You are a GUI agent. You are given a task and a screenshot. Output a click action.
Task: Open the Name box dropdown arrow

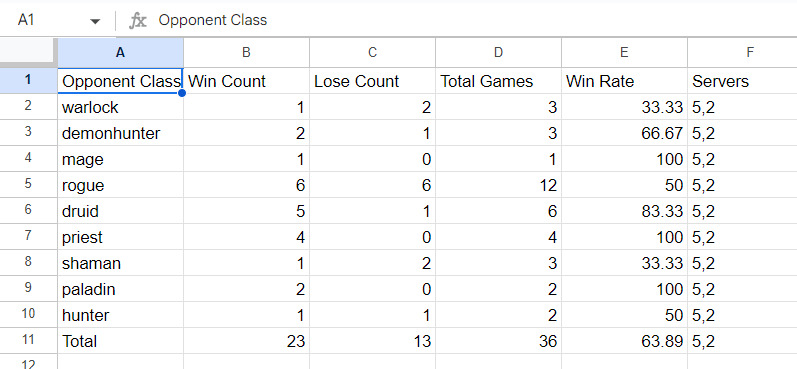(95, 21)
